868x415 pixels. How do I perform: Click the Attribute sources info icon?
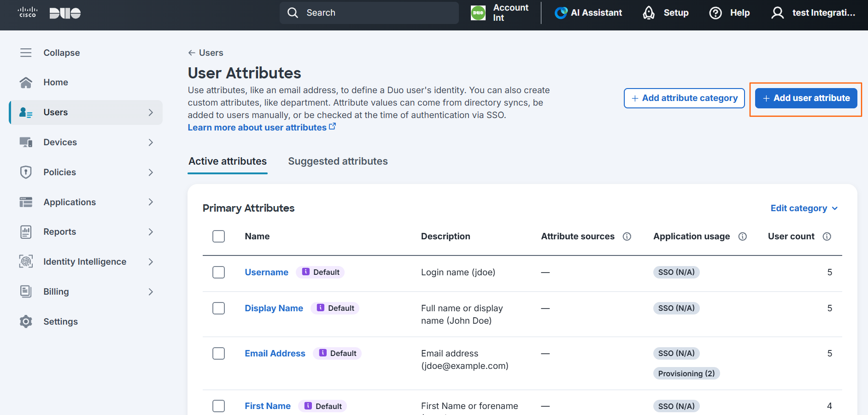[x=627, y=237]
